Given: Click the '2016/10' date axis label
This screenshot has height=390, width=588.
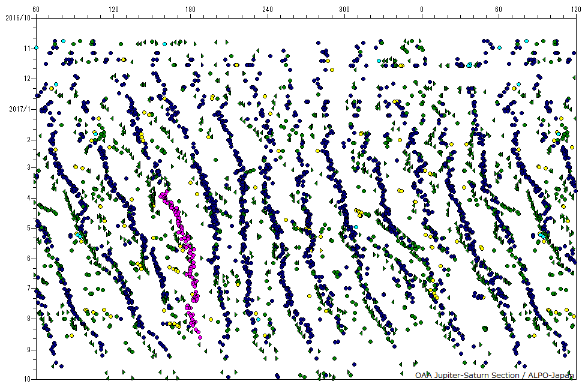Looking at the screenshot, I should (18, 17).
